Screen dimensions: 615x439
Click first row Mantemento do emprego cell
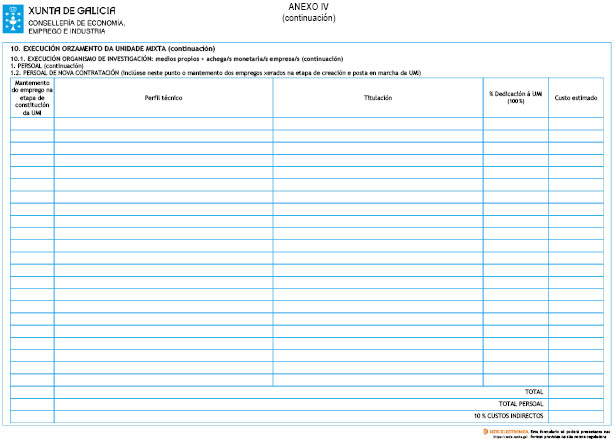[32, 123]
